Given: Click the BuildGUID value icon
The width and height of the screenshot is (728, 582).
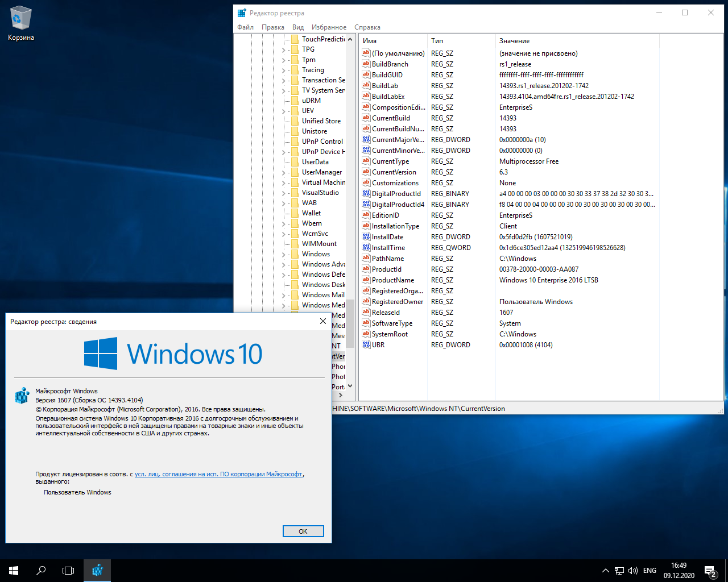Looking at the screenshot, I should 366,74.
